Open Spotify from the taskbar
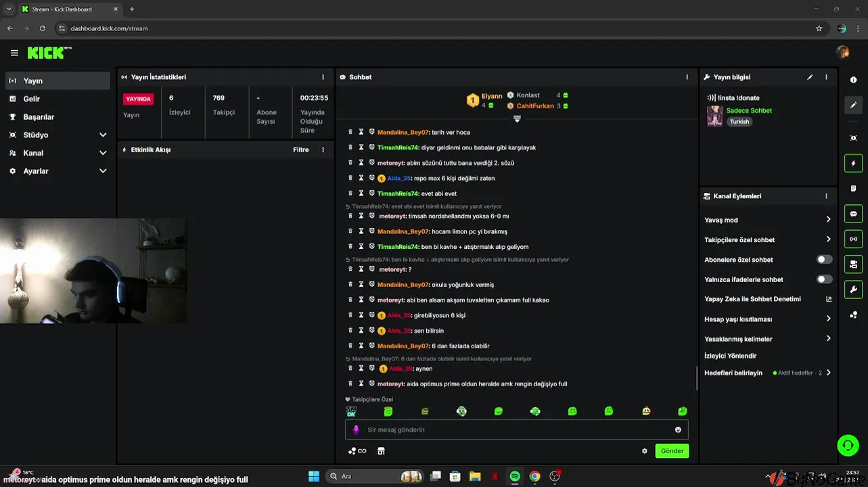Image resolution: width=868 pixels, height=487 pixels. (x=515, y=476)
